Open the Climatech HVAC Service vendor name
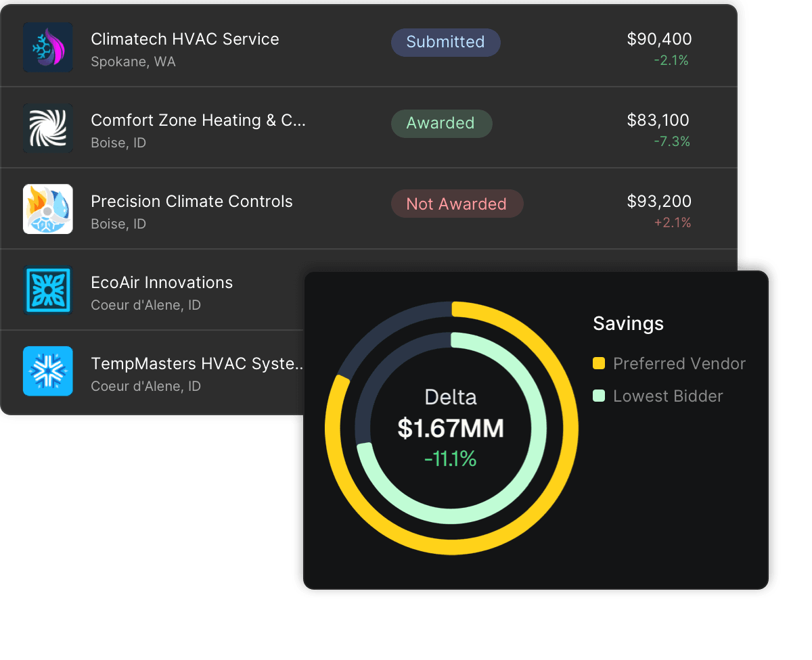 pyautogui.click(x=185, y=39)
